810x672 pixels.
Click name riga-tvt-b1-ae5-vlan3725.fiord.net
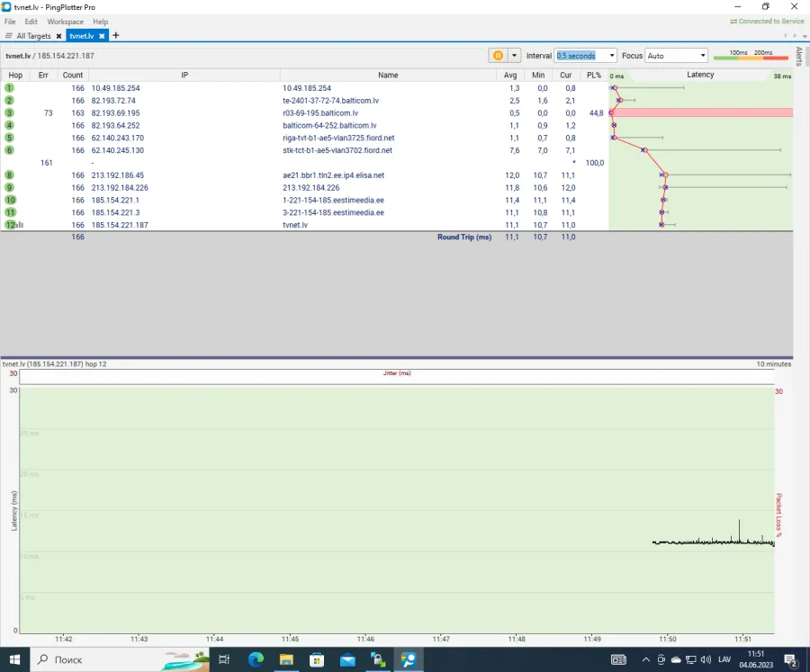338,138
